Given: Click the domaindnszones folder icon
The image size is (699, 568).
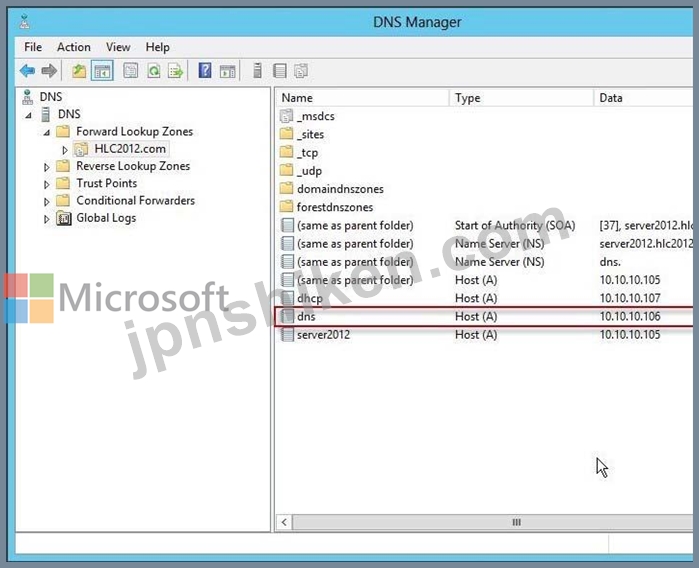Looking at the screenshot, I should coord(287,189).
